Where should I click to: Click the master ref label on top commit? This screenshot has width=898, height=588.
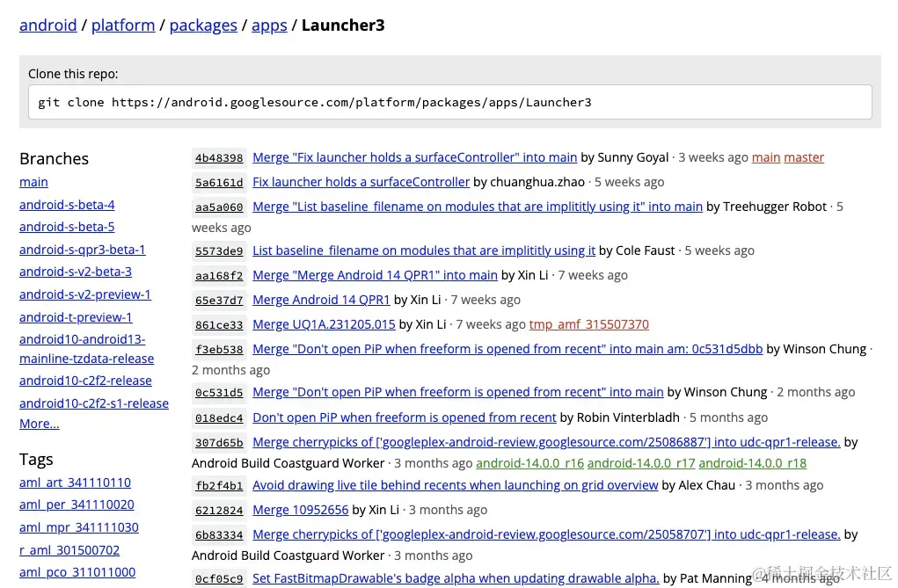804,157
